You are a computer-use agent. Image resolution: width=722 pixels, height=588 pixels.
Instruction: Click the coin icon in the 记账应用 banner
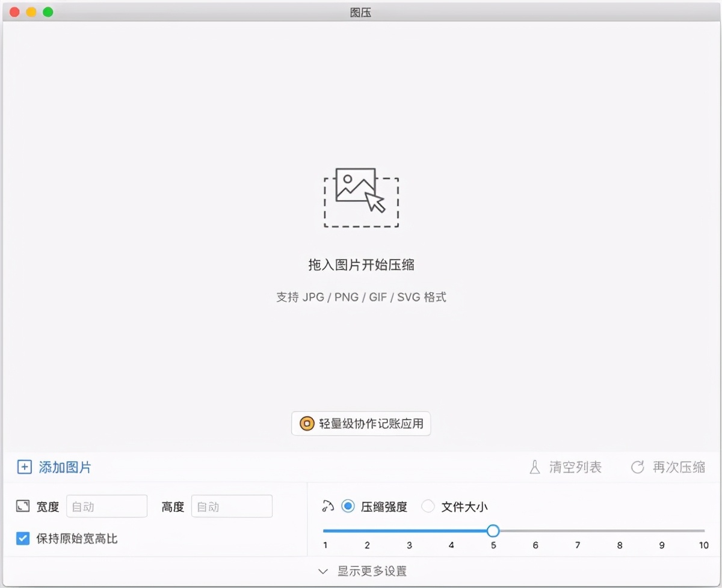click(x=307, y=423)
